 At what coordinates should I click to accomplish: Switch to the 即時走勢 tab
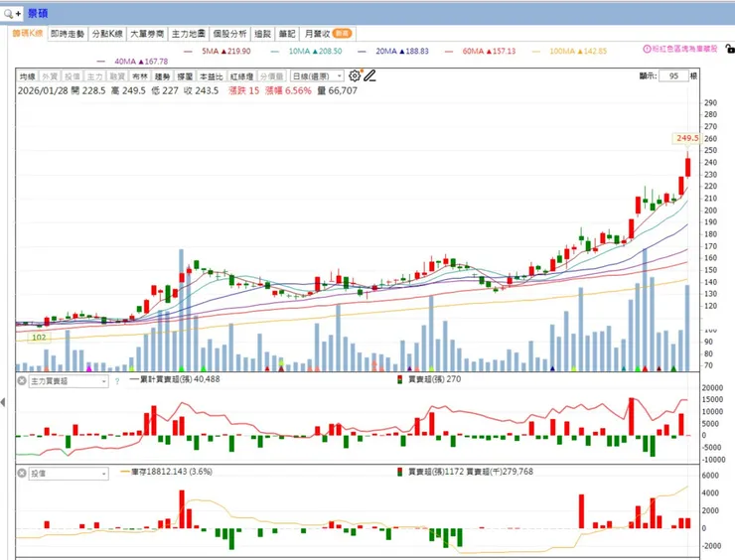[x=68, y=34]
